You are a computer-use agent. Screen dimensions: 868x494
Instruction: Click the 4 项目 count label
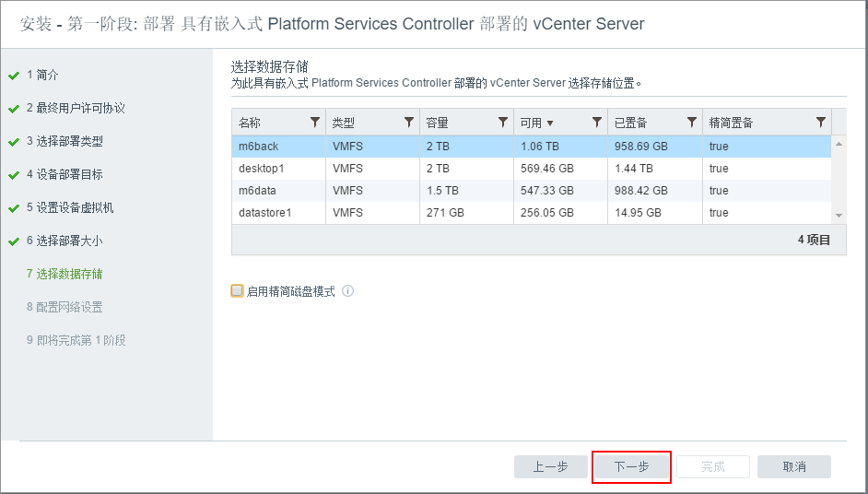click(x=814, y=240)
